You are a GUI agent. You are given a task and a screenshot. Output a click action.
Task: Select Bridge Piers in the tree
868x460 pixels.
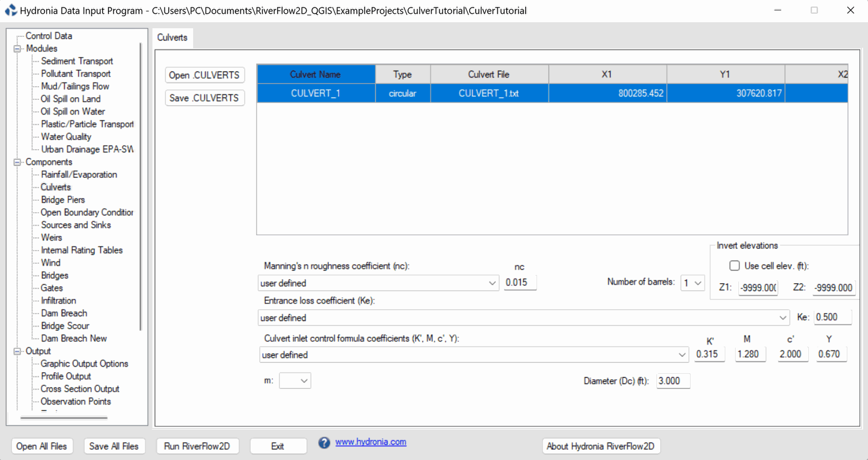click(x=63, y=200)
